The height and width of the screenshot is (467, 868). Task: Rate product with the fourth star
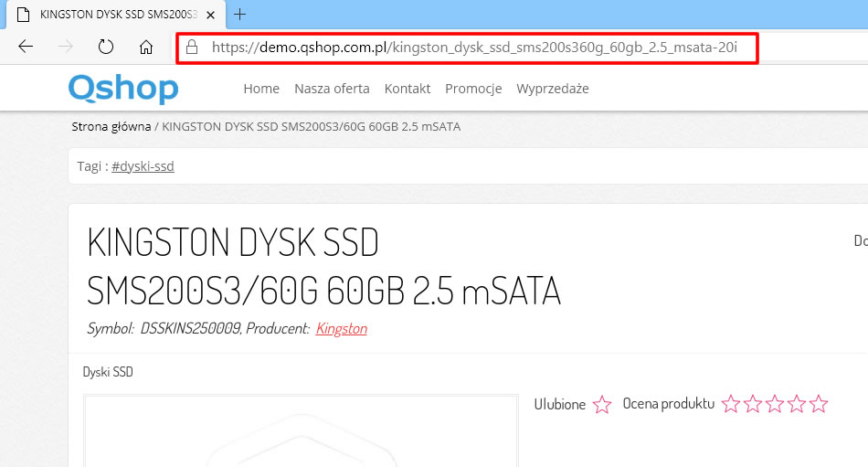pyautogui.click(x=796, y=404)
